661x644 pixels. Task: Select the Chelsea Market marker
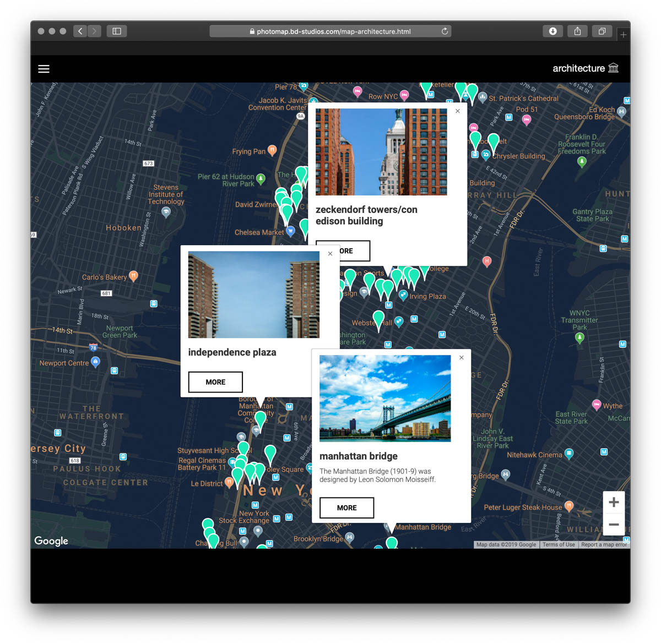pyautogui.click(x=290, y=231)
